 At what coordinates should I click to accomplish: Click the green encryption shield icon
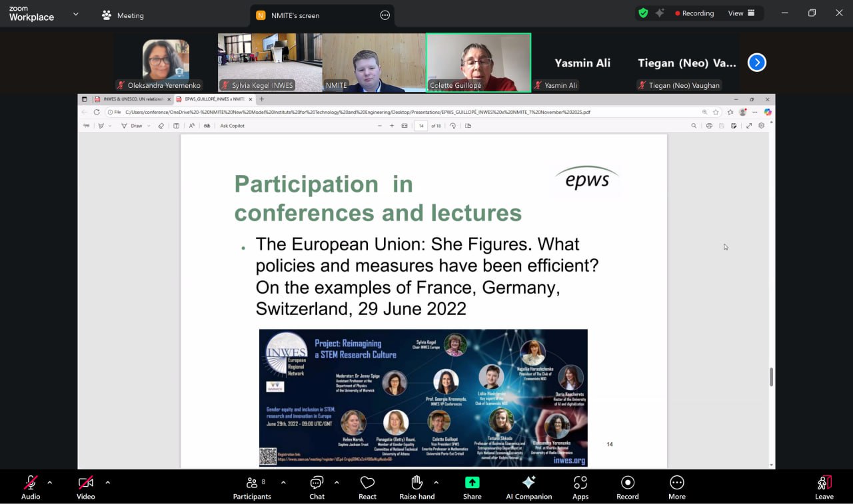coord(643,13)
